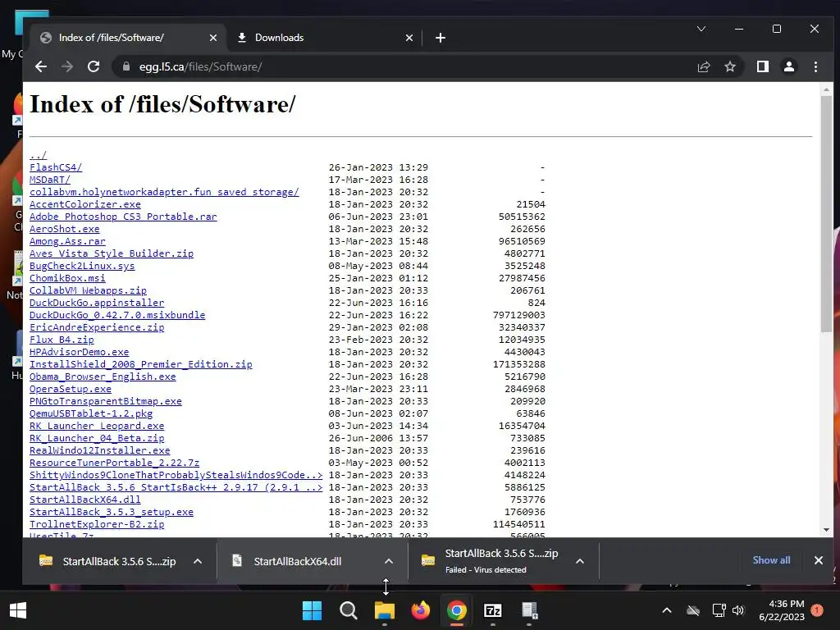
Task: Open notification badge in tray
Action: tap(817, 610)
